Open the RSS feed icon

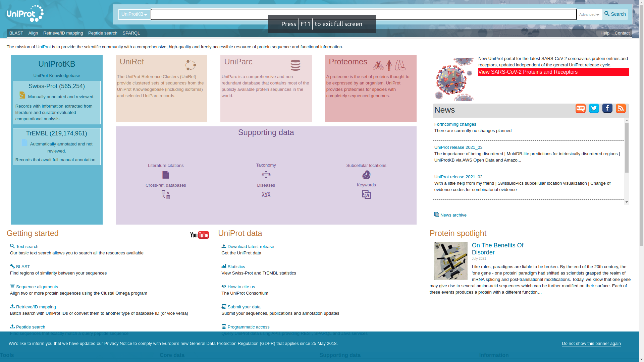pyautogui.click(x=621, y=109)
